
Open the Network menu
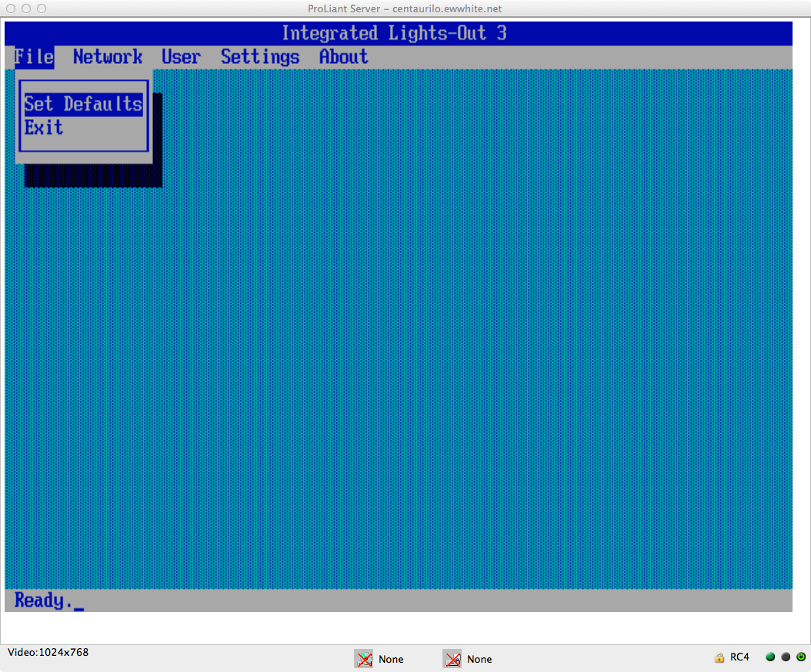click(x=108, y=57)
